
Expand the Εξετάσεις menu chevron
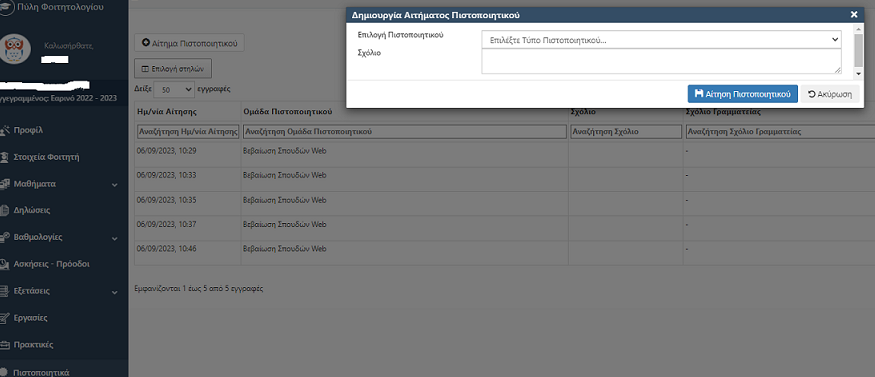tap(114, 292)
